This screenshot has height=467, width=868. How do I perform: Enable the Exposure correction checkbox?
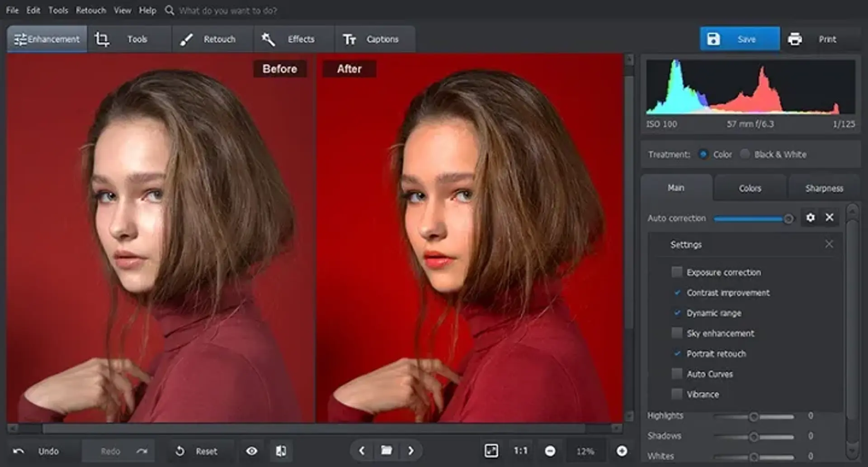click(677, 272)
